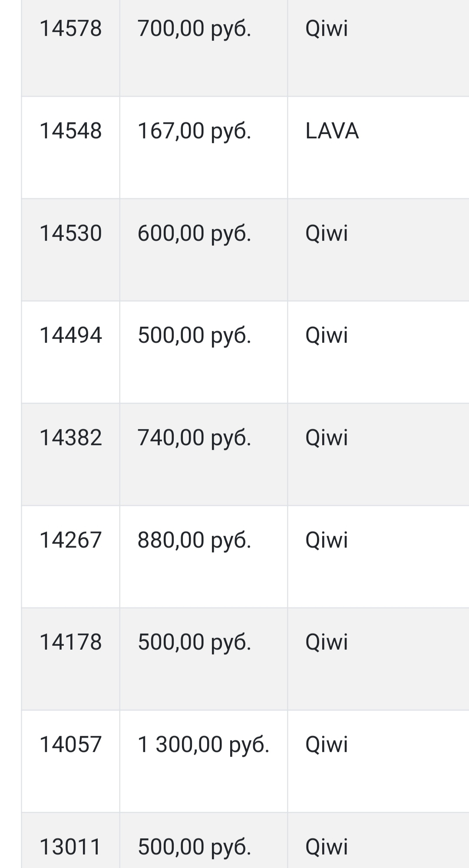This screenshot has height=868, width=469.
Task: Click the 167,00 руб. amount
Action: (x=194, y=131)
